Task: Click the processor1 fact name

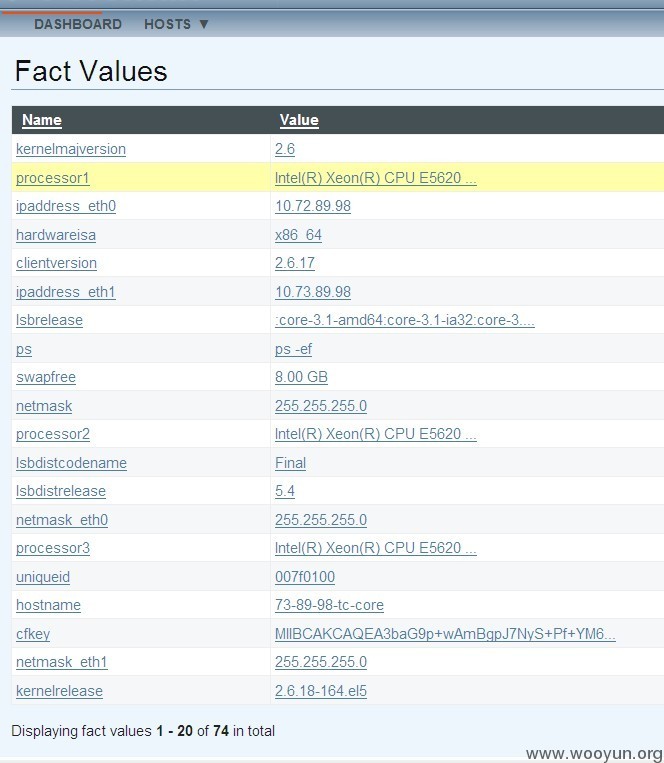Action: (x=53, y=178)
